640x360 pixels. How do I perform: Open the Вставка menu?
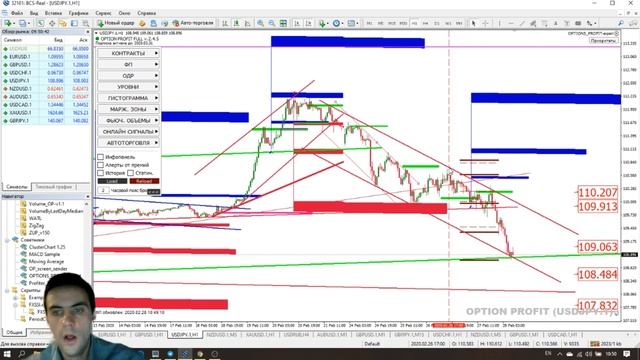click(53, 13)
